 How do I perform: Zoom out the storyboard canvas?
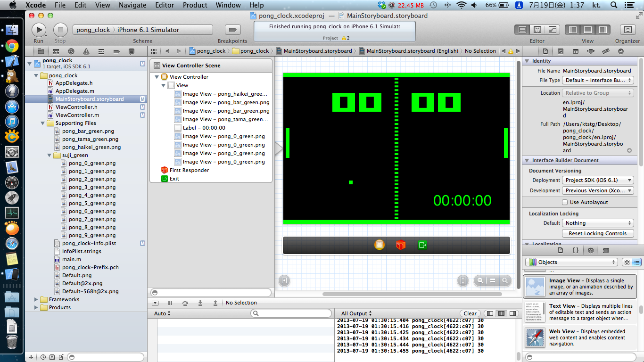480,280
